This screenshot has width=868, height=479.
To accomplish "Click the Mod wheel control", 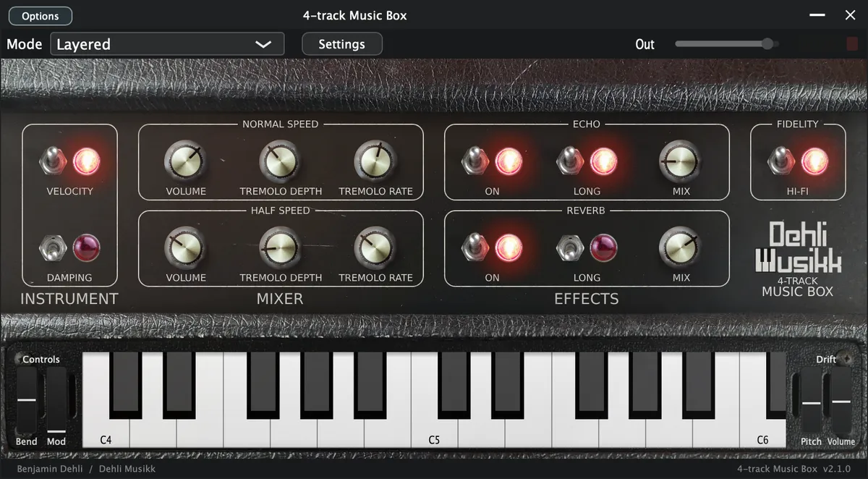I will 56,399.
